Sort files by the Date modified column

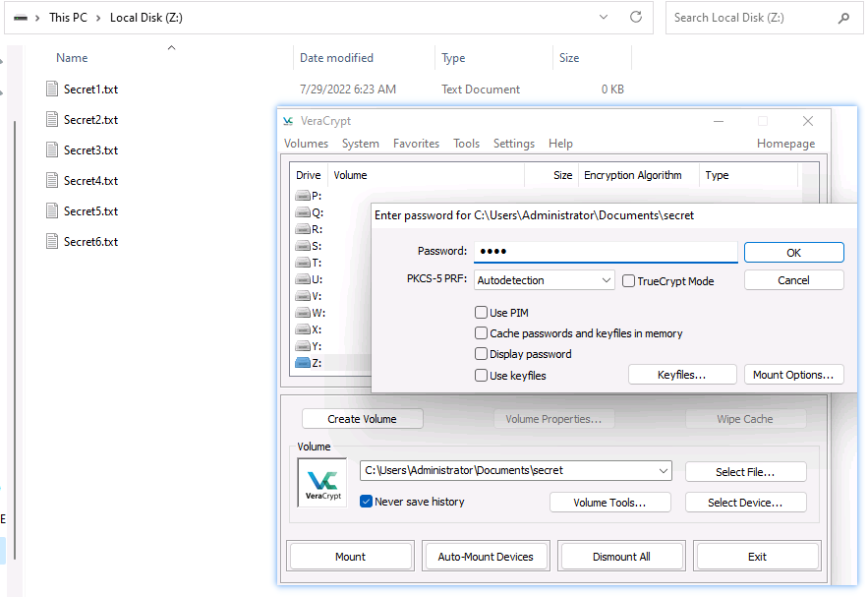click(336, 58)
